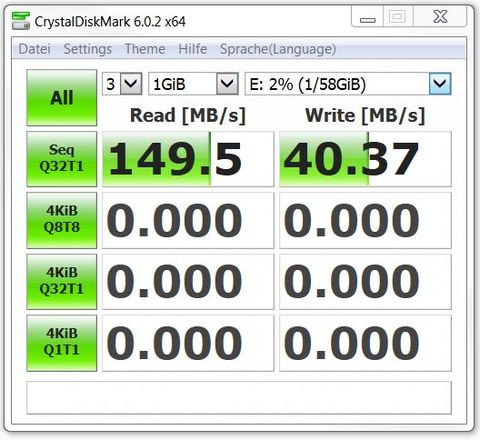Start the 4KiB Q1T1 test
The image size is (480, 440).
tap(62, 343)
